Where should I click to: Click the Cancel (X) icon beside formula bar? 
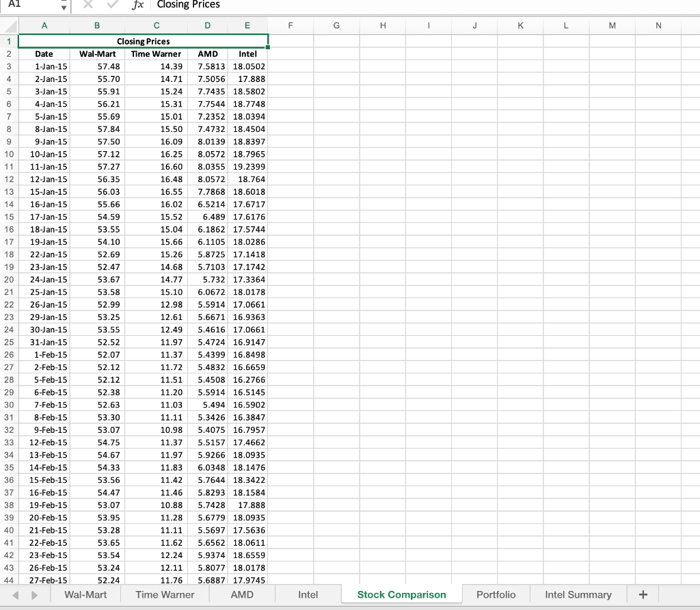tap(86, 5)
